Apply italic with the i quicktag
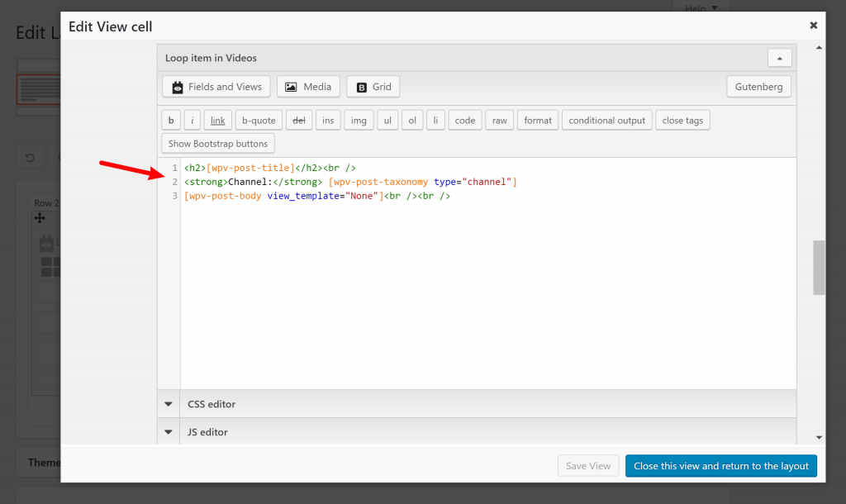Image resolution: width=846 pixels, height=504 pixels. click(x=192, y=120)
